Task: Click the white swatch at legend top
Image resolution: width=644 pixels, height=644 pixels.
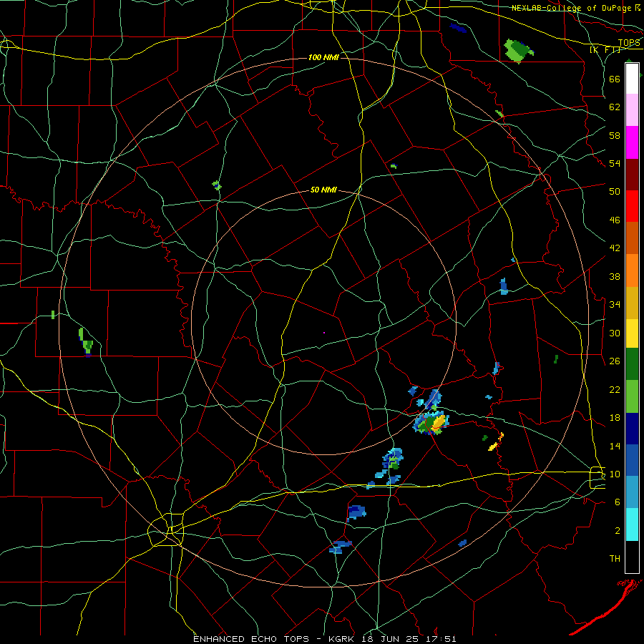Action: pyautogui.click(x=632, y=79)
